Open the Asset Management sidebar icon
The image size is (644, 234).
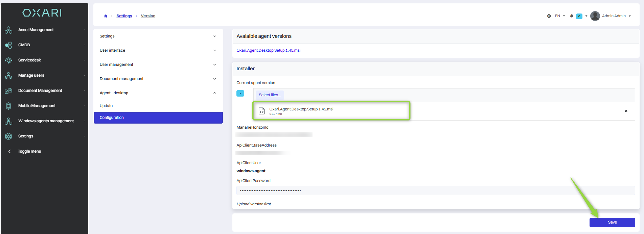8,30
